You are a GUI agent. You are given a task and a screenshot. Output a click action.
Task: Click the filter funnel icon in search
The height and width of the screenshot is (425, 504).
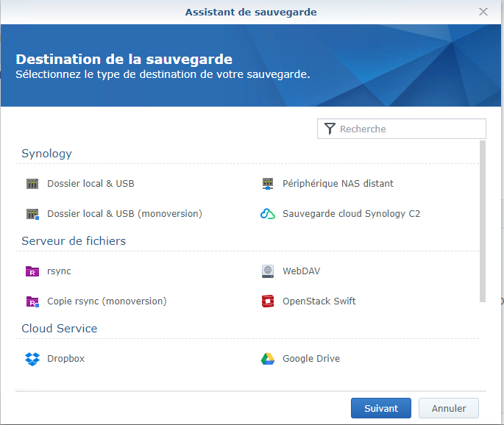coord(330,129)
